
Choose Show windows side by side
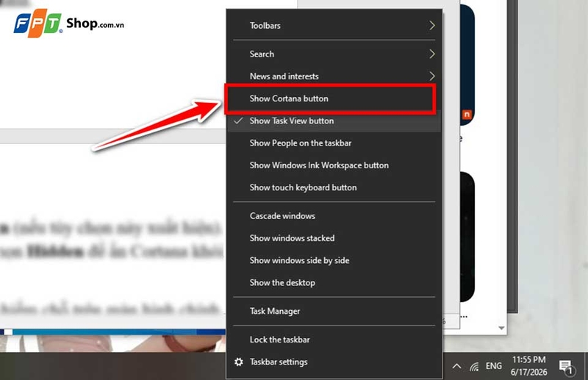point(334,260)
